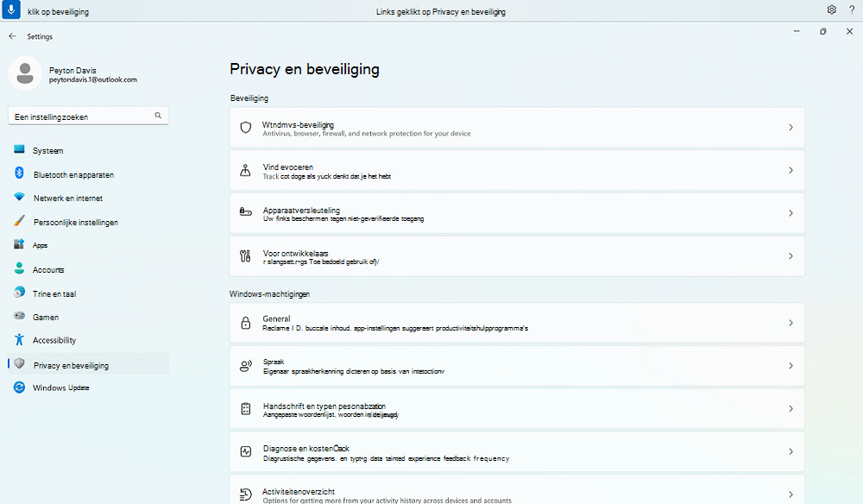Expand Voor ontwikkelaars row chevron
Screen dimensions: 863x504
tap(791, 256)
